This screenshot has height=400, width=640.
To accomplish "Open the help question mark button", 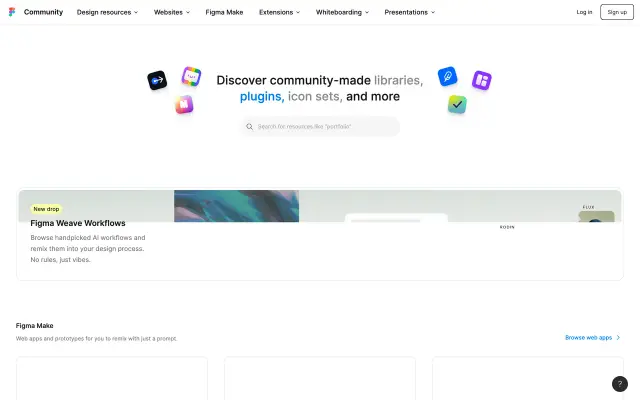I will (620, 384).
